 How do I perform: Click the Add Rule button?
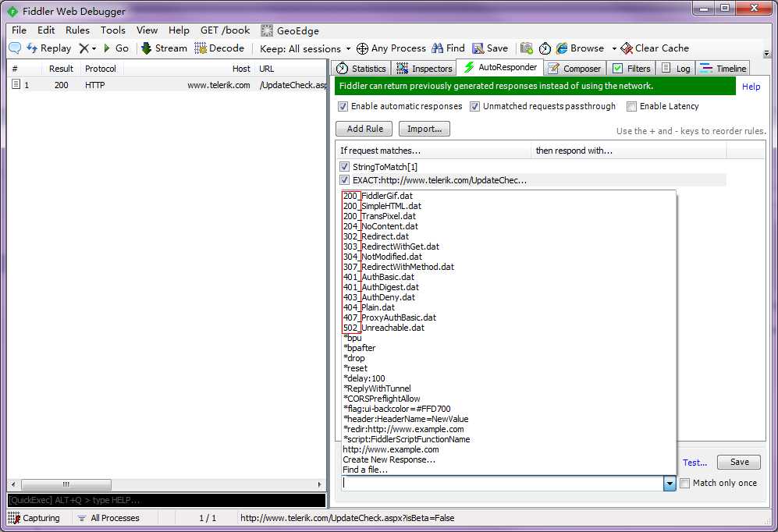[364, 129]
